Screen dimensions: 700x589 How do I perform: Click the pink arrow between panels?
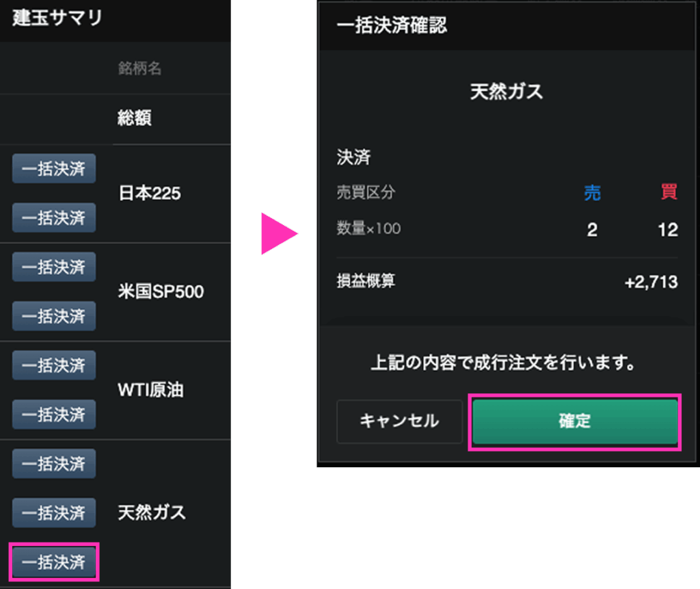coord(278,234)
